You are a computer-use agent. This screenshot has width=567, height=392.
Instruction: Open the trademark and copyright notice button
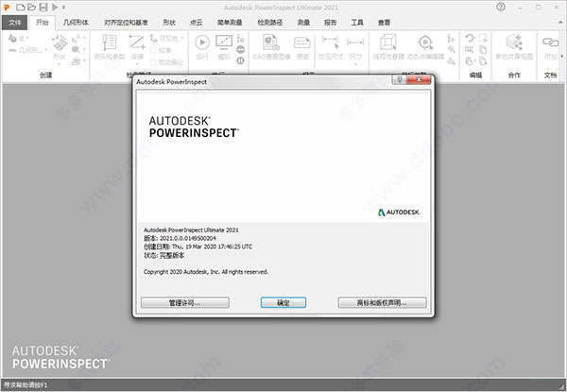click(x=382, y=303)
